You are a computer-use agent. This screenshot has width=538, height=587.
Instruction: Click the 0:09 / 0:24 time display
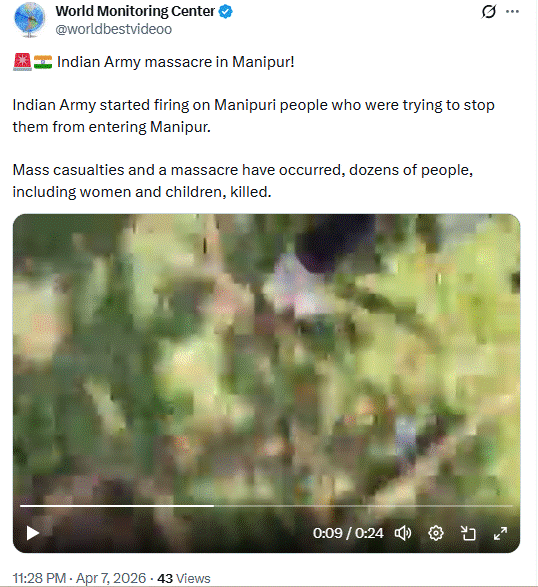click(348, 533)
